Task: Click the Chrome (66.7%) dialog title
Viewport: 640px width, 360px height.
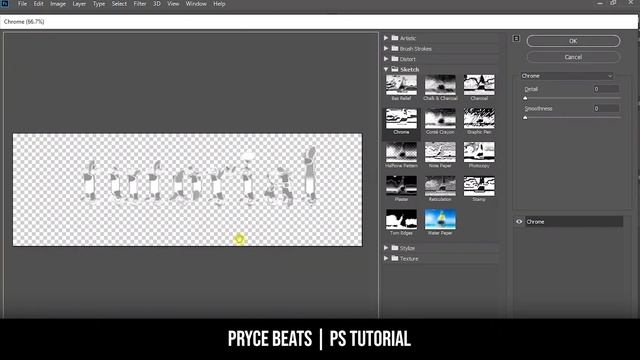Action: pyautogui.click(x=24, y=22)
